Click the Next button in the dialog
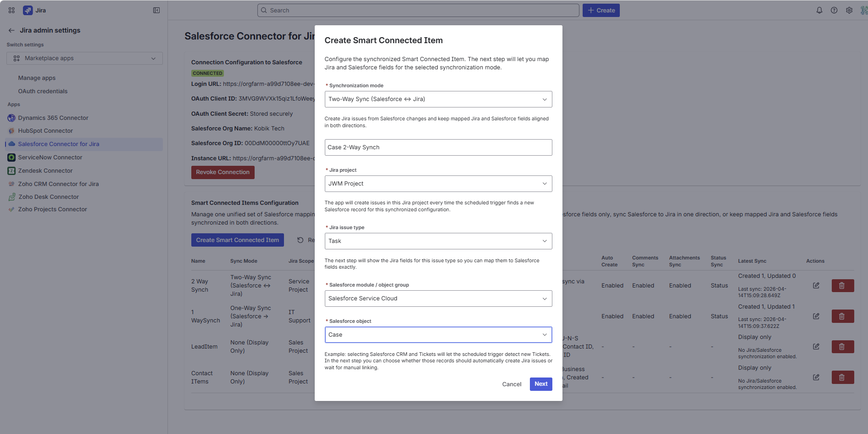The height and width of the screenshot is (434, 868). click(540, 384)
